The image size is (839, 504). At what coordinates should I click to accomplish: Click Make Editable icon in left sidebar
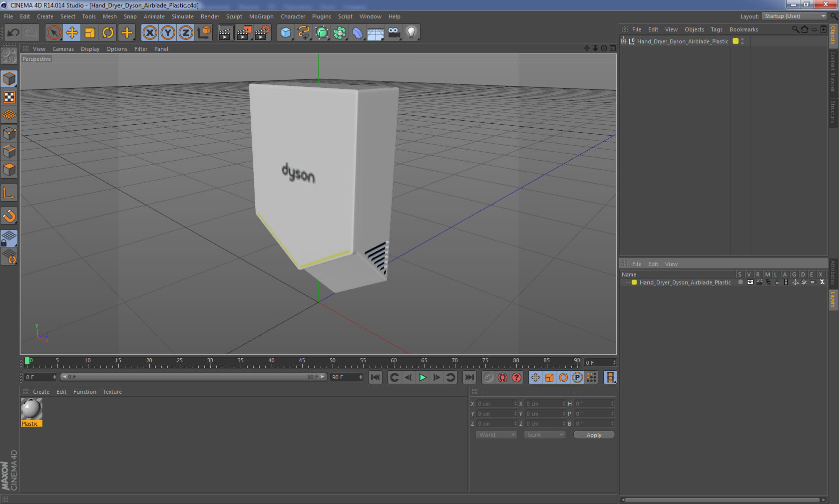(x=9, y=56)
